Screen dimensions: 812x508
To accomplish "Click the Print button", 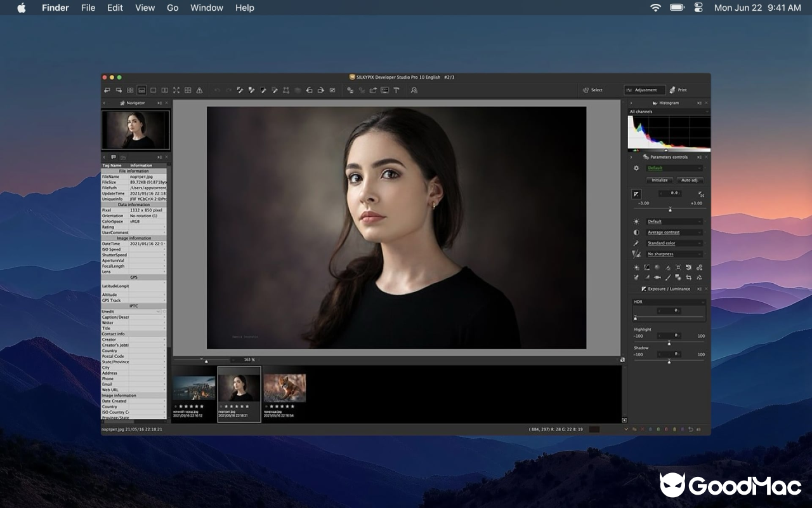I will click(678, 90).
